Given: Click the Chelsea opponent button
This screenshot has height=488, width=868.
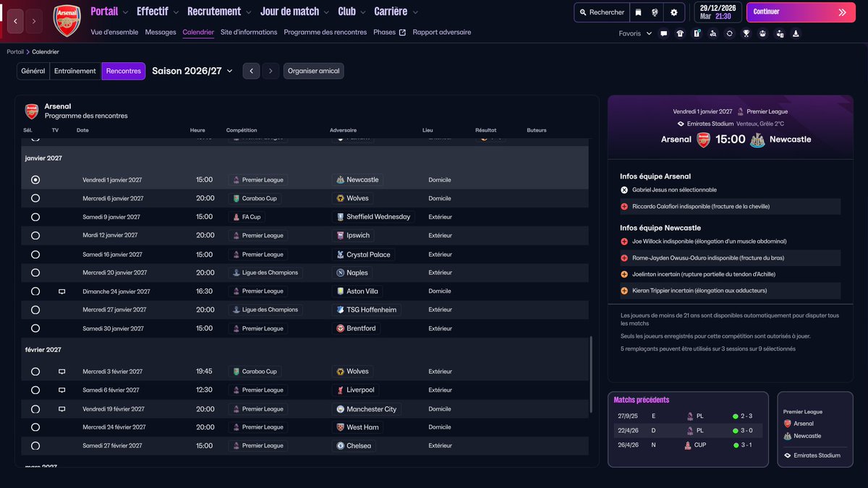Looking at the screenshot, I should click(x=354, y=446).
